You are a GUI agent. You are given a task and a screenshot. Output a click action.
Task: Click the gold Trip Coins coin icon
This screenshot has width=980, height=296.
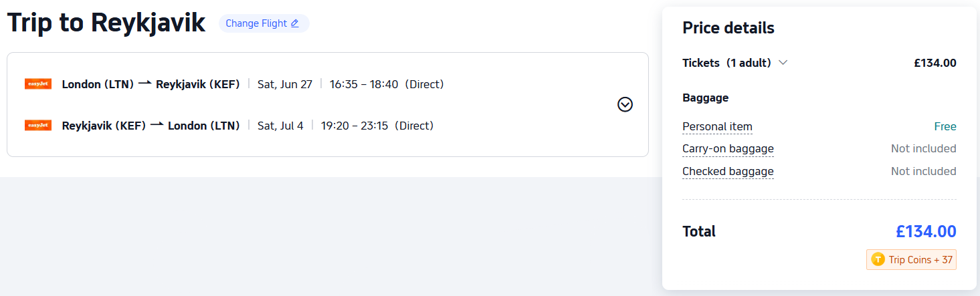click(x=878, y=260)
